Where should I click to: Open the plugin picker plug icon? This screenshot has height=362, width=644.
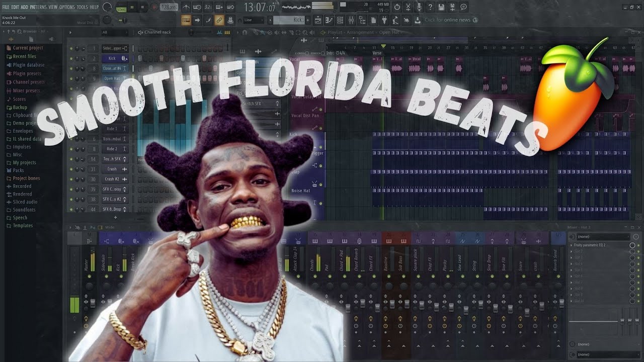pos(383,20)
